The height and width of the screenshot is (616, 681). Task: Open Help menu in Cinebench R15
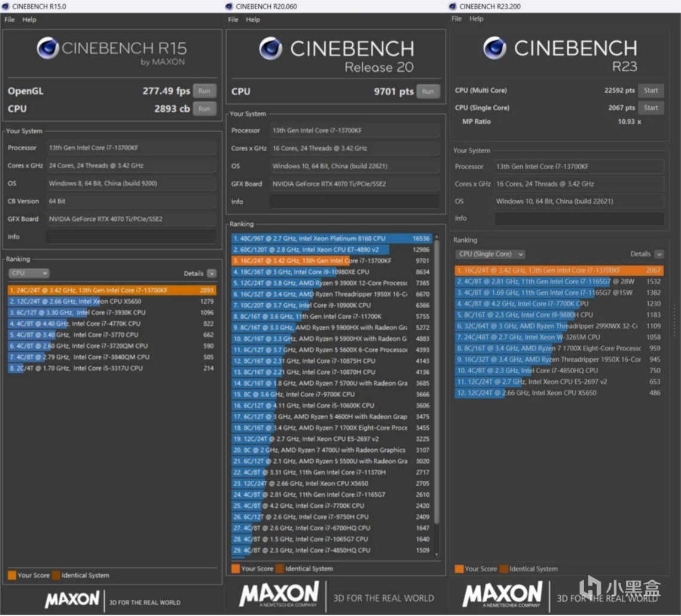tap(29, 20)
